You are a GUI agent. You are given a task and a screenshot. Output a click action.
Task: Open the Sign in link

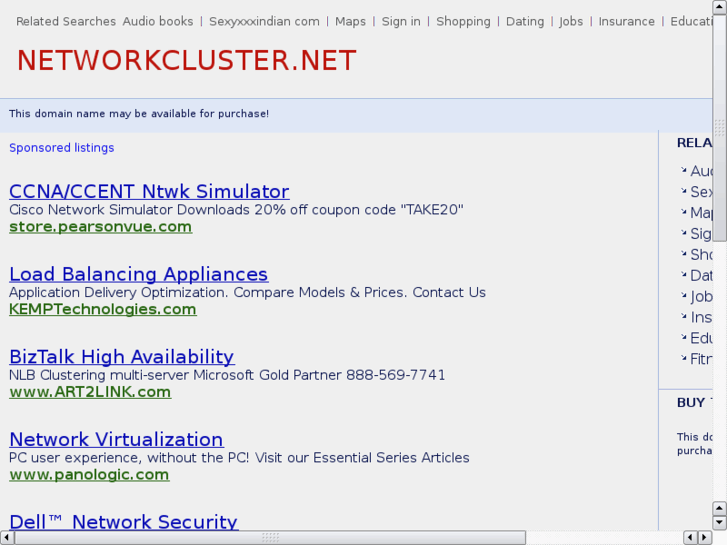click(401, 21)
